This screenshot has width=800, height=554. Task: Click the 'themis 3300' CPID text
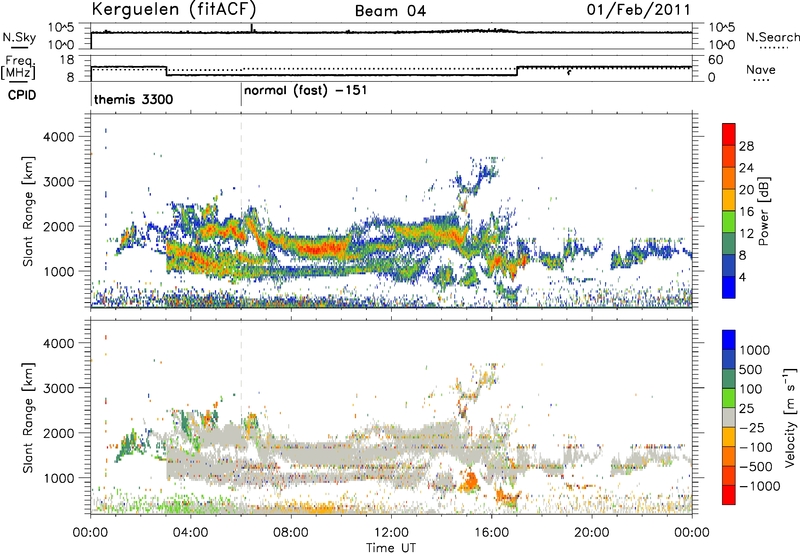click(134, 99)
